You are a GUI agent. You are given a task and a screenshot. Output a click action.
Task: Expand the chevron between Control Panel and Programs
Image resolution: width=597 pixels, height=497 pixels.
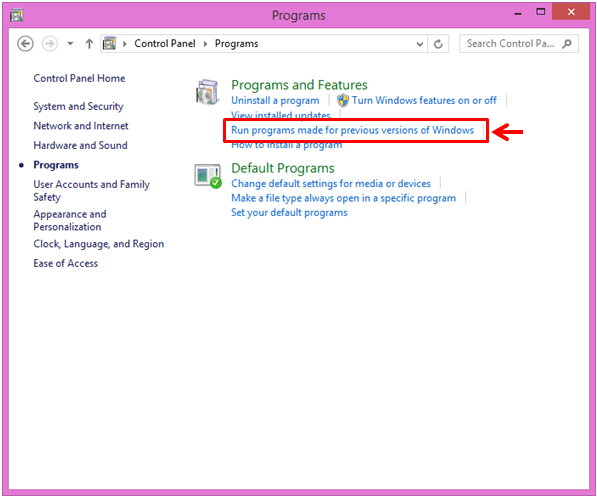[x=205, y=44]
